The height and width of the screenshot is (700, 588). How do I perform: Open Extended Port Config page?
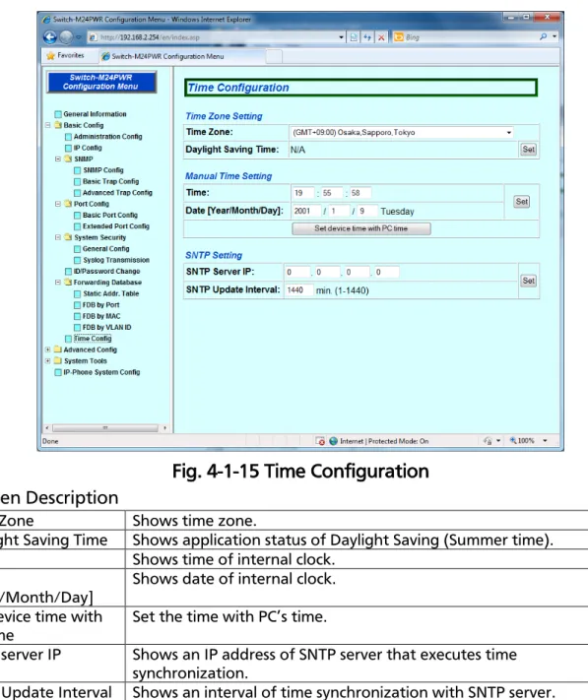pyautogui.click(x=116, y=226)
